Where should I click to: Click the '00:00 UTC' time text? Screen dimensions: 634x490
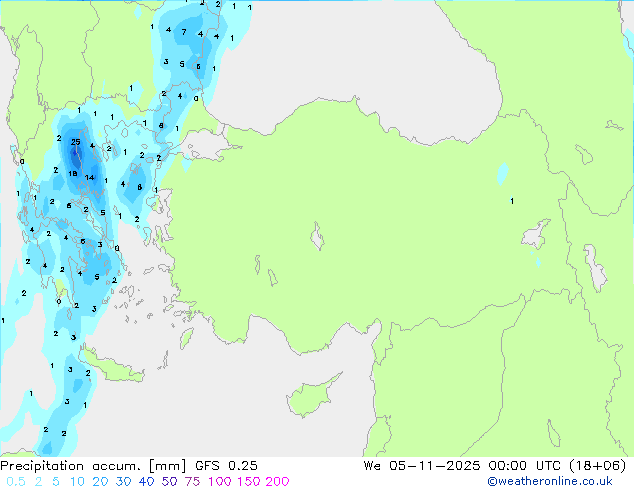[x=524, y=466]
